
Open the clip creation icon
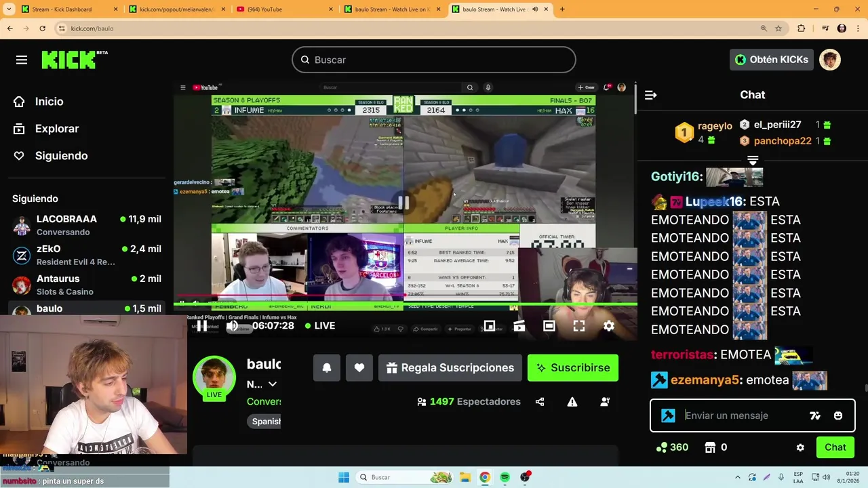[x=519, y=326]
